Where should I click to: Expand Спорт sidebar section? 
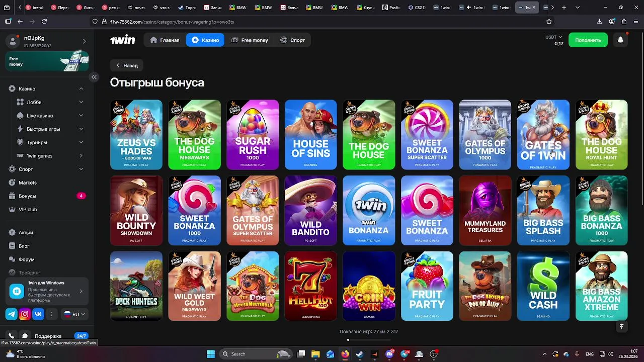(x=81, y=169)
